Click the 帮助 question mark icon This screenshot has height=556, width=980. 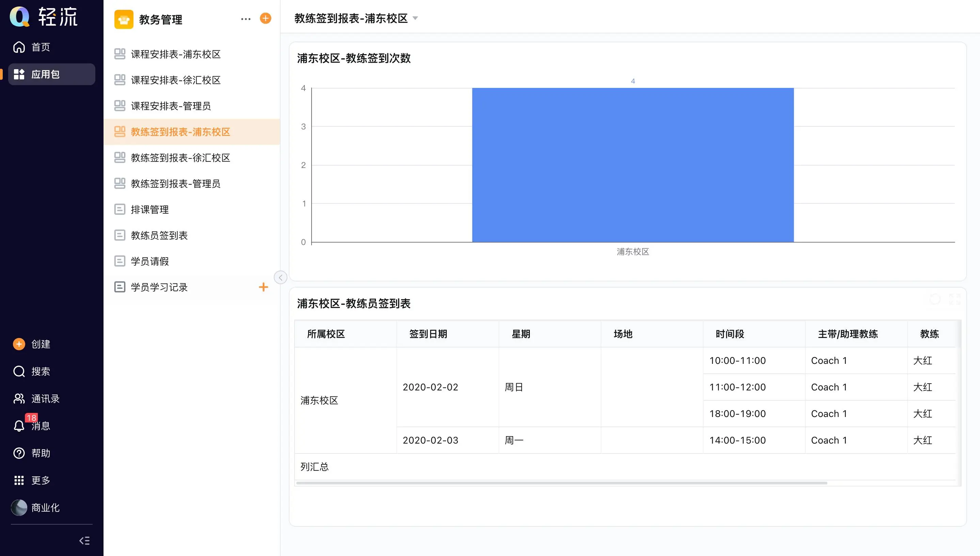(x=19, y=453)
